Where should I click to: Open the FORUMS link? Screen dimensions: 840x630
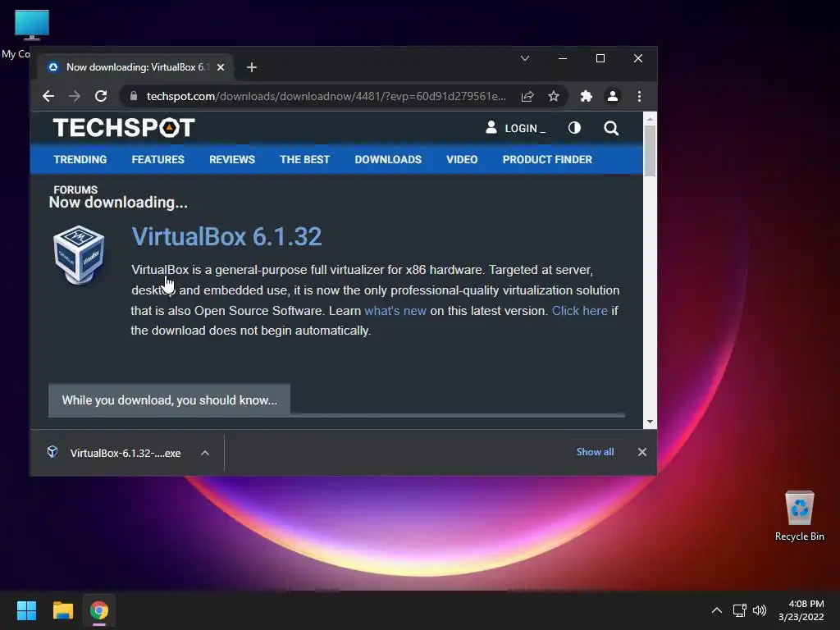(x=75, y=189)
